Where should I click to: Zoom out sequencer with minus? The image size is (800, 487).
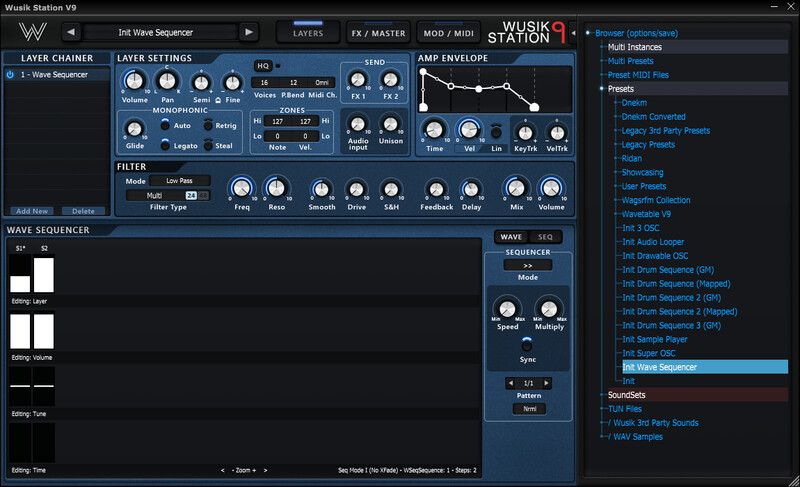click(x=233, y=470)
